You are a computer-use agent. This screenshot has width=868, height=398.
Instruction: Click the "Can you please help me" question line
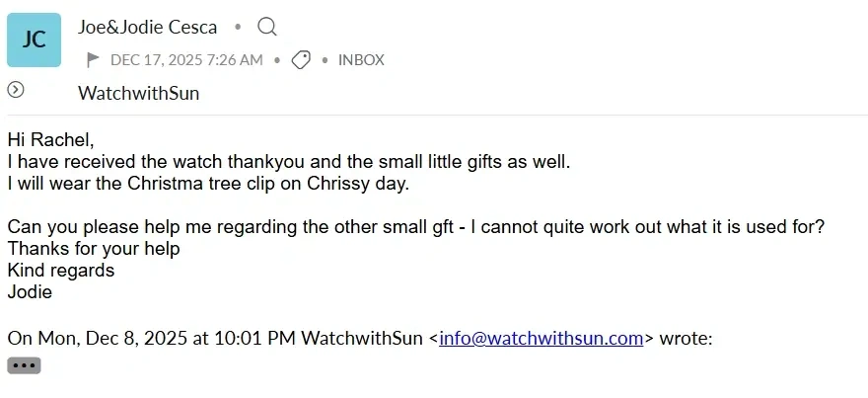point(415,227)
